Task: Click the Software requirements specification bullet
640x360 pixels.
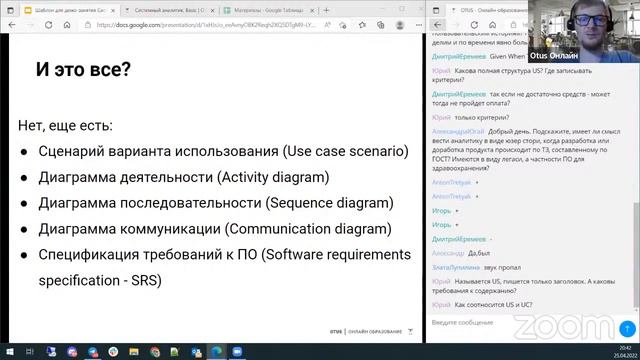Action: (x=224, y=267)
